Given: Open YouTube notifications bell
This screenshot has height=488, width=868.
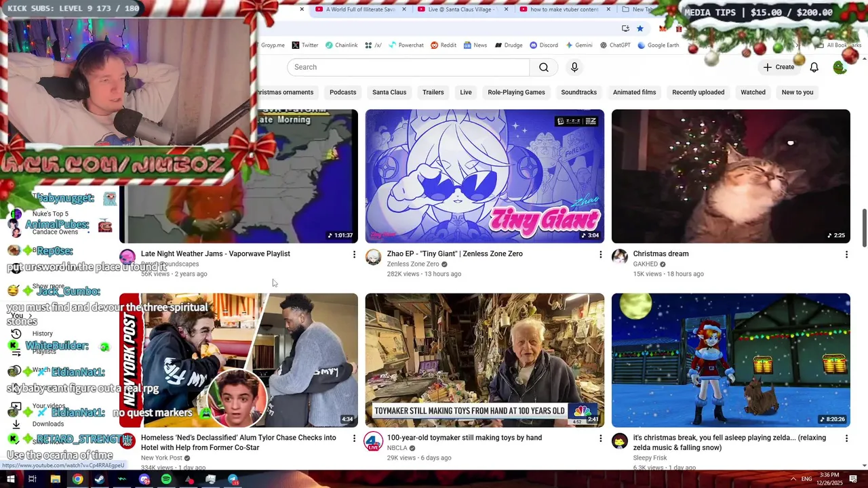Looking at the screenshot, I should point(814,67).
